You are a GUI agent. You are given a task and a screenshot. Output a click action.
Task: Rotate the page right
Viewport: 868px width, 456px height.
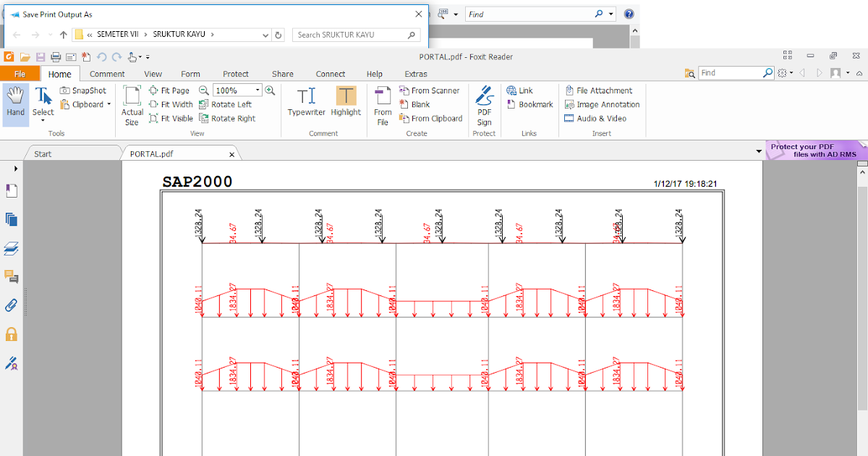coord(227,118)
